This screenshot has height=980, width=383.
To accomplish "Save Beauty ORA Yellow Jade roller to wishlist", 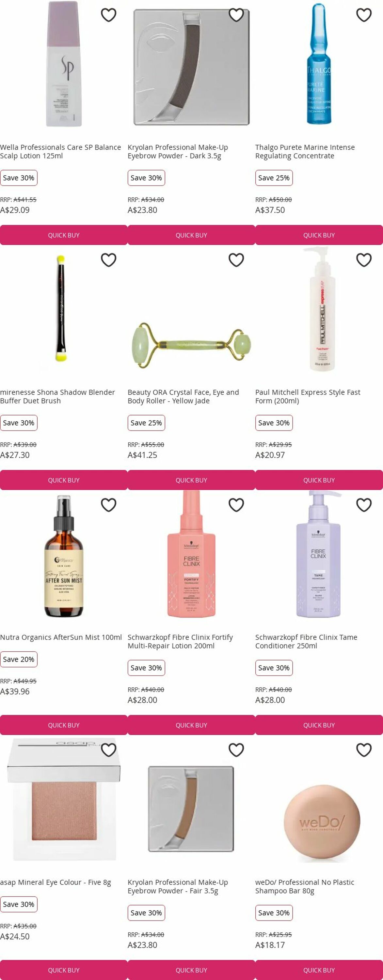I will pyautogui.click(x=236, y=260).
